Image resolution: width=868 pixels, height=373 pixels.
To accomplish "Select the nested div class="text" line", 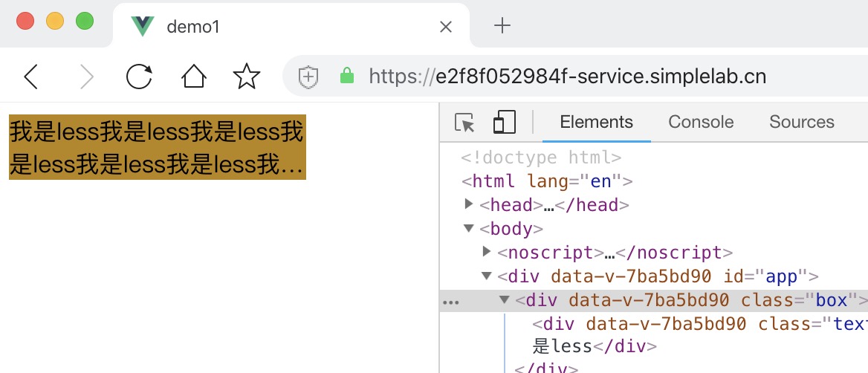I will tap(700, 323).
